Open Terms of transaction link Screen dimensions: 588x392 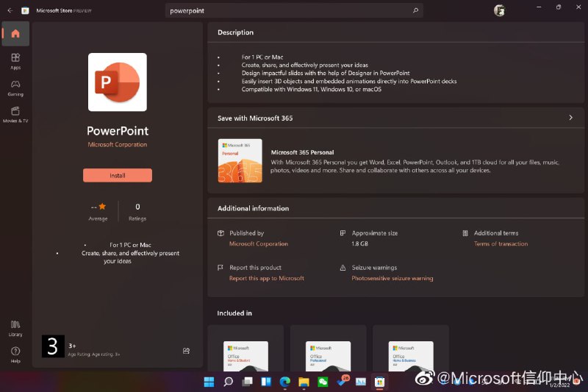pos(501,243)
